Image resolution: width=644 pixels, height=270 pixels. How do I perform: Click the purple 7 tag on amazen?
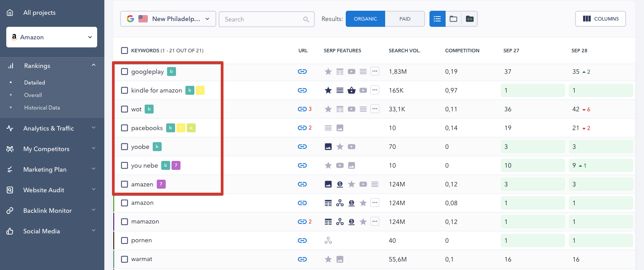tap(161, 184)
